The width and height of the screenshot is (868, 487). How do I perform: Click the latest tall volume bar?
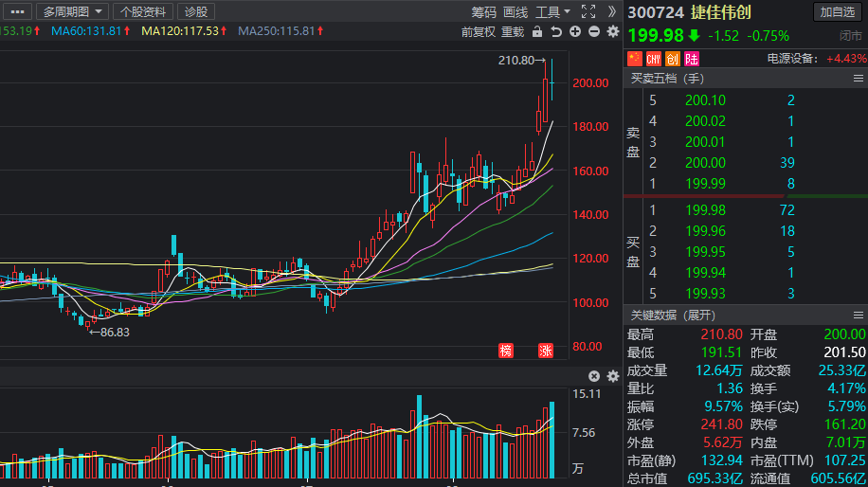(552, 440)
